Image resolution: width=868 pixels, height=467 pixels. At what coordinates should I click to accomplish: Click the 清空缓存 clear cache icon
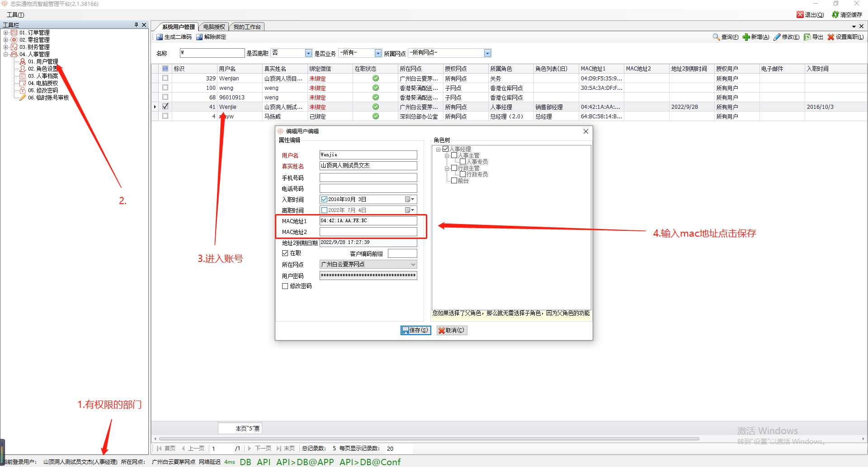[x=835, y=15]
